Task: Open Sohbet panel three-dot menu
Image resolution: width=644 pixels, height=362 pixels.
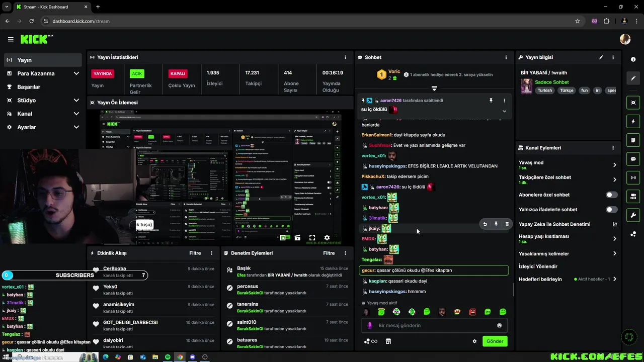Action: [x=506, y=57]
